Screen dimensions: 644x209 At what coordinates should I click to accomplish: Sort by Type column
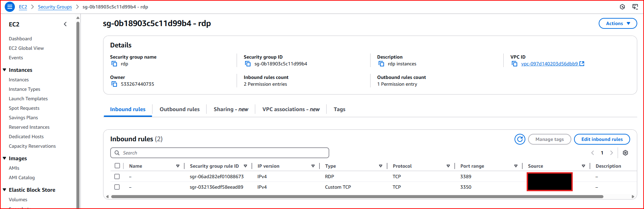tap(381, 166)
